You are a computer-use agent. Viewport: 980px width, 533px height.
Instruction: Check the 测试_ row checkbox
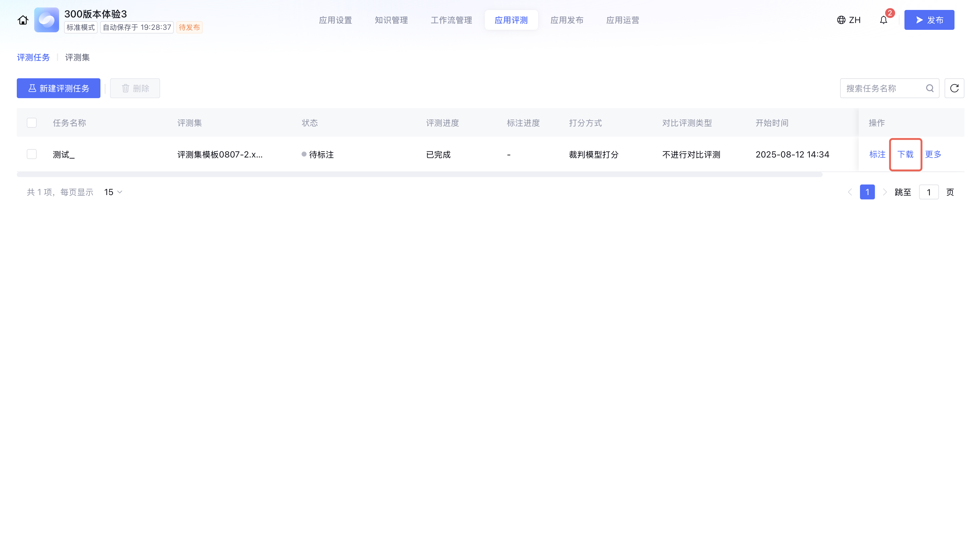[x=32, y=154]
